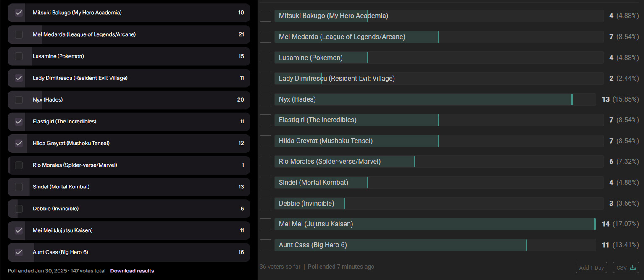
Task: Click the Add 1 Day button
Action: coord(591,267)
